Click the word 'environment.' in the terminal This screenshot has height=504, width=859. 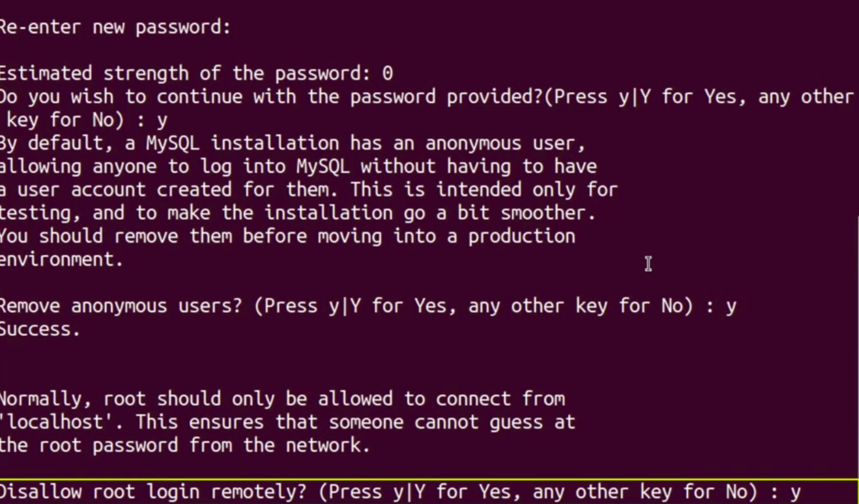click(60, 260)
